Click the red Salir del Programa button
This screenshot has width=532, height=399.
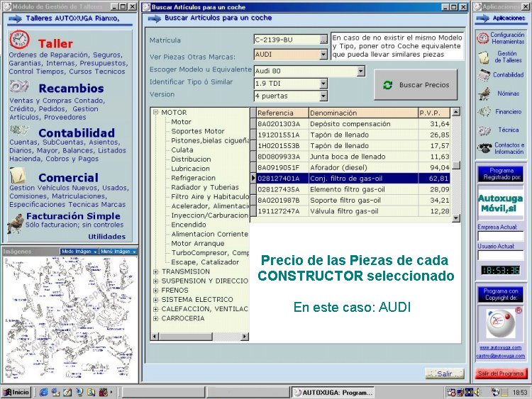501,373
